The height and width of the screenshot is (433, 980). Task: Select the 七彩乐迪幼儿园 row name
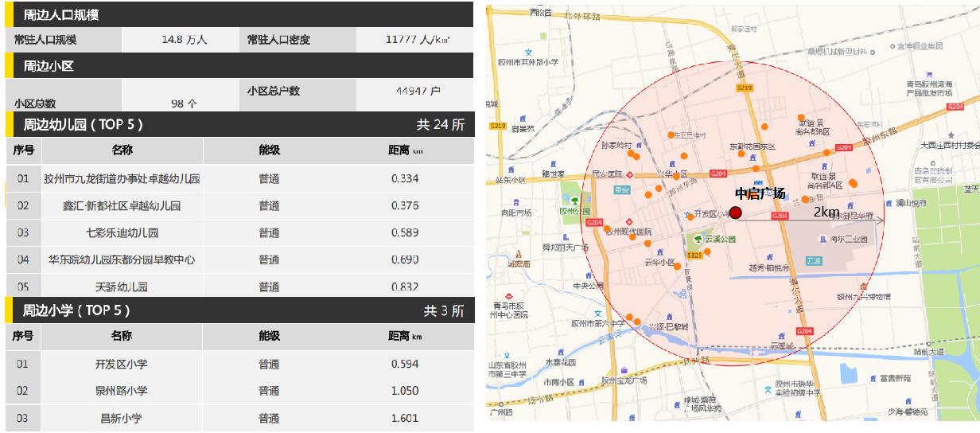click(122, 233)
